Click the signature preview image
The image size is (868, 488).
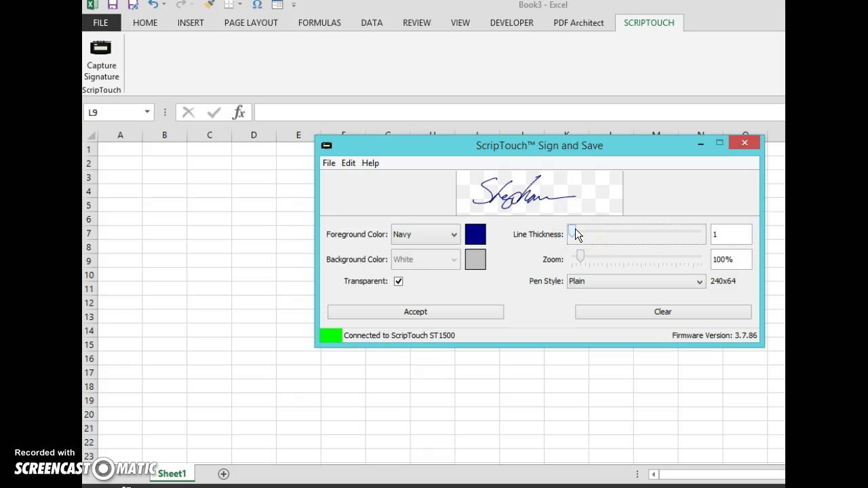540,193
